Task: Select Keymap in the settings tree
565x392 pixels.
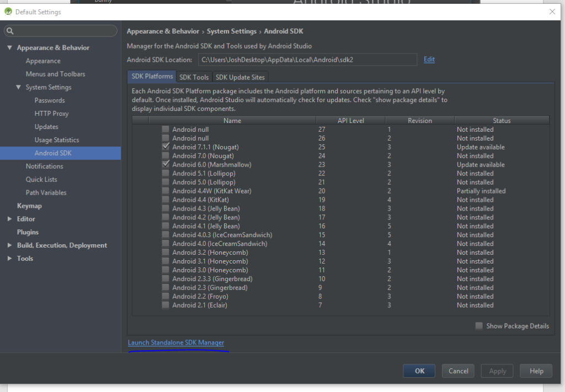Action: pyautogui.click(x=29, y=206)
